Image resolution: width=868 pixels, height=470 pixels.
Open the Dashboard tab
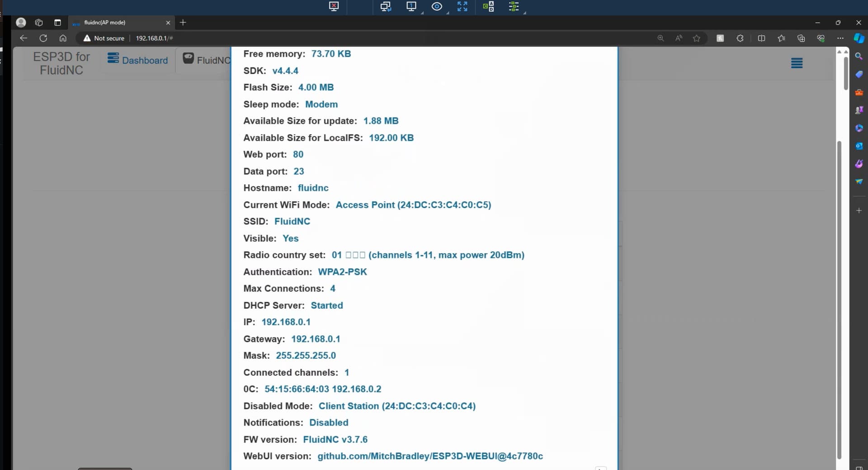pos(137,60)
